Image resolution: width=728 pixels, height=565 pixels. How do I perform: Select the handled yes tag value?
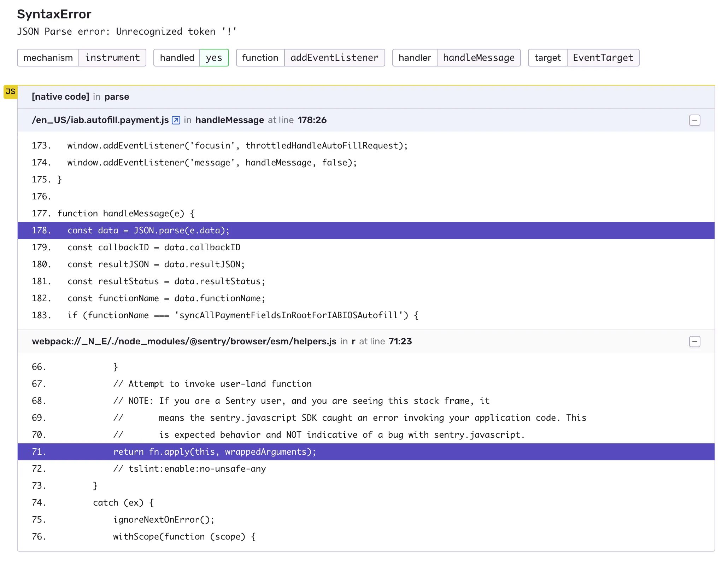pyautogui.click(x=214, y=58)
